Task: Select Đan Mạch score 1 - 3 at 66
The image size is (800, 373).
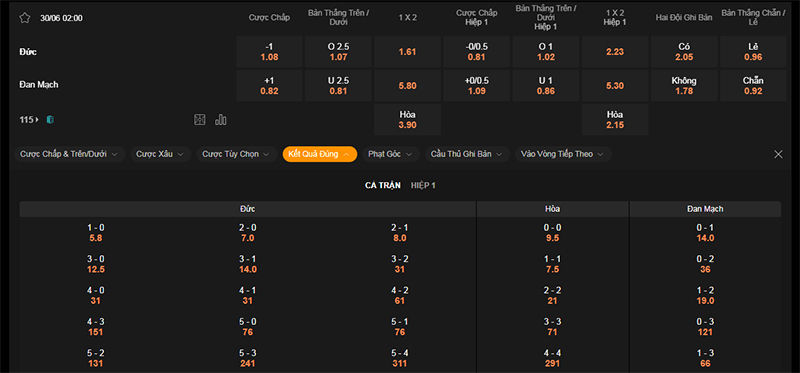Action: [x=705, y=358]
